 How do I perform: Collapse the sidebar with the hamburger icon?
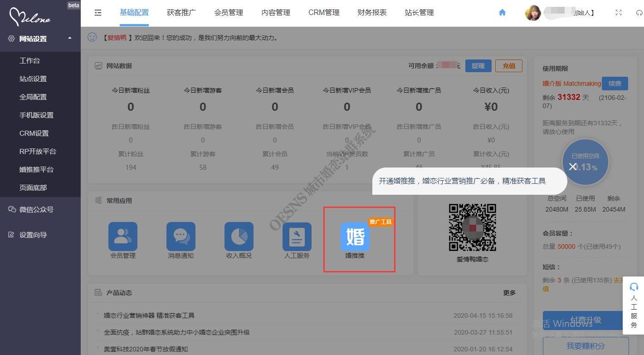pos(98,13)
